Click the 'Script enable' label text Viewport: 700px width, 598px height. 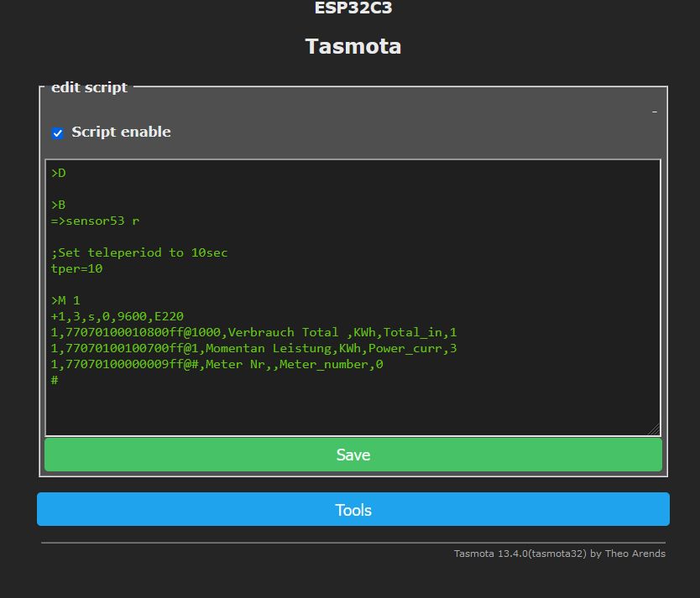tap(121, 132)
